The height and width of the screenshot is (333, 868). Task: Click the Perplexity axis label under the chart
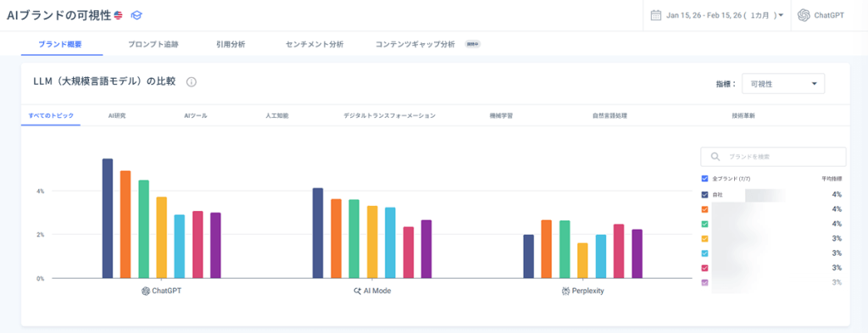click(x=587, y=291)
